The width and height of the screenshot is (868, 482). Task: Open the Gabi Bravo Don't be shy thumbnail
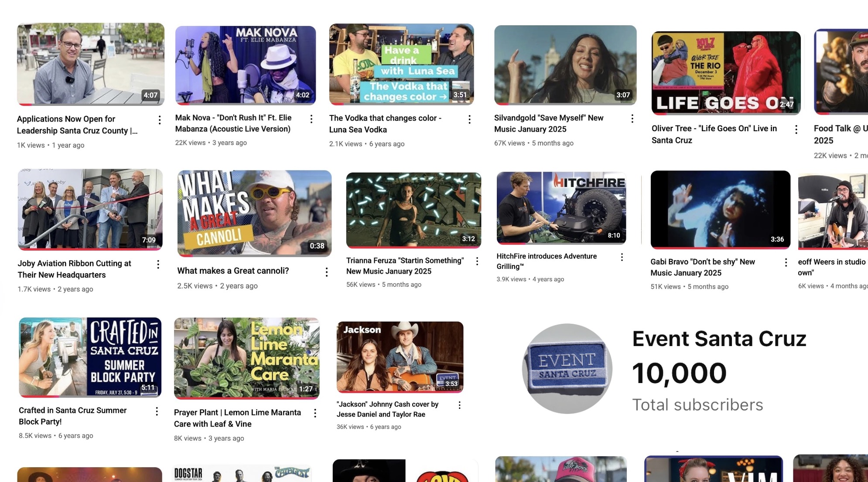pyautogui.click(x=720, y=210)
